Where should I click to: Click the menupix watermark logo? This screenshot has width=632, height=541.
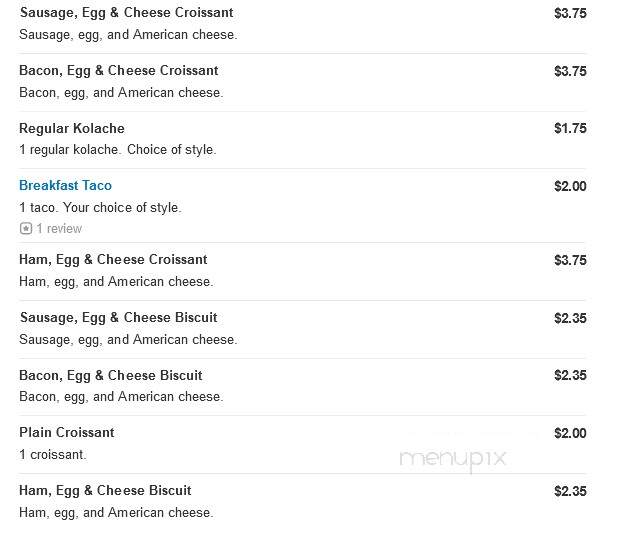pyautogui.click(x=453, y=460)
